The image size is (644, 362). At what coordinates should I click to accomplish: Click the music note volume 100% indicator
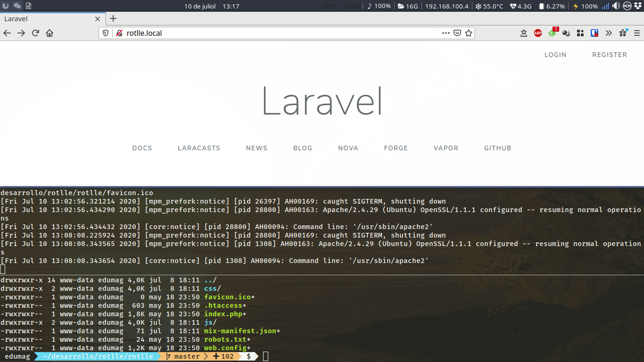tap(379, 6)
